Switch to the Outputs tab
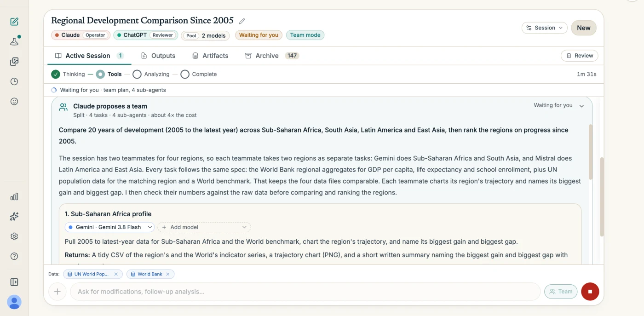Viewport: 644px width, 316px height. click(x=158, y=56)
